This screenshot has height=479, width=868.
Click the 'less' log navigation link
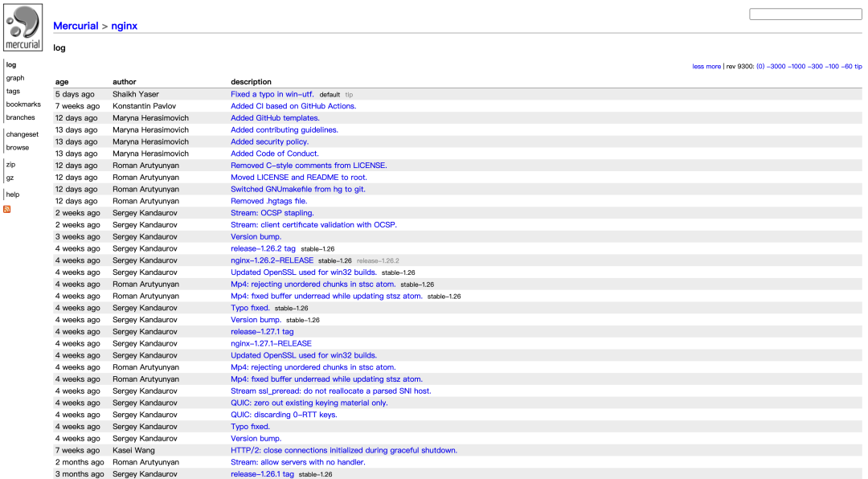(698, 67)
